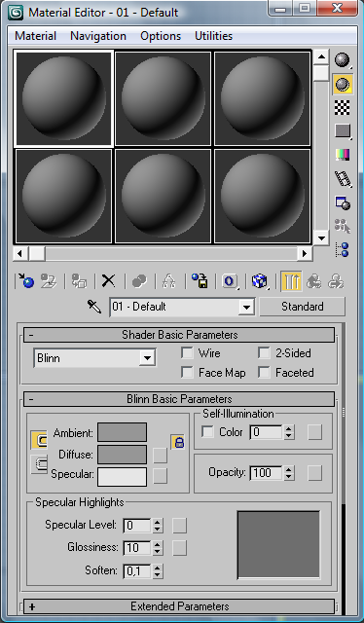Image resolution: width=364 pixels, height=623 pixels.
Task: Click sample slots scroll down arrow
Action: pos(320,238)
